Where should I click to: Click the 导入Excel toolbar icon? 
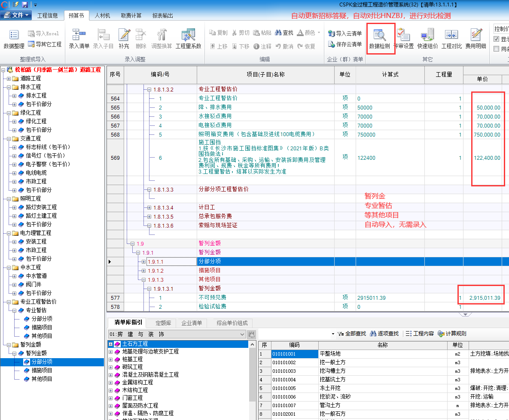31,33
